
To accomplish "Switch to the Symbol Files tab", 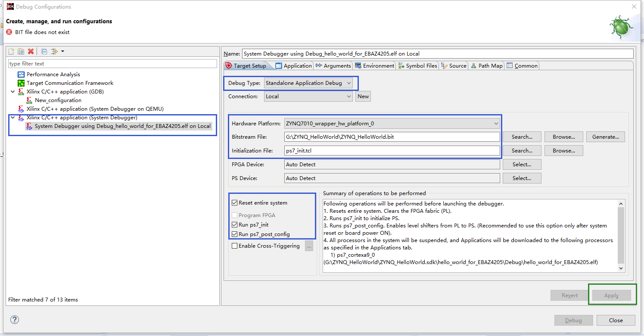I will click(417, 66).
